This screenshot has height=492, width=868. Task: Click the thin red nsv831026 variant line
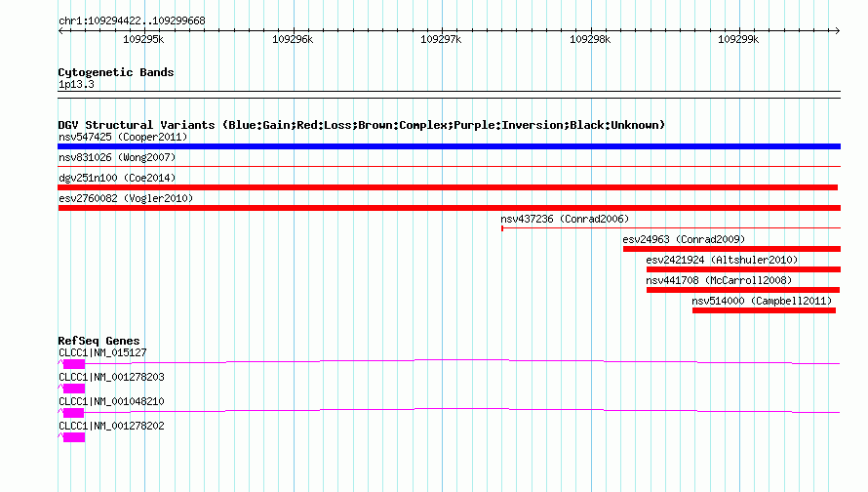(x=449, y=166)
